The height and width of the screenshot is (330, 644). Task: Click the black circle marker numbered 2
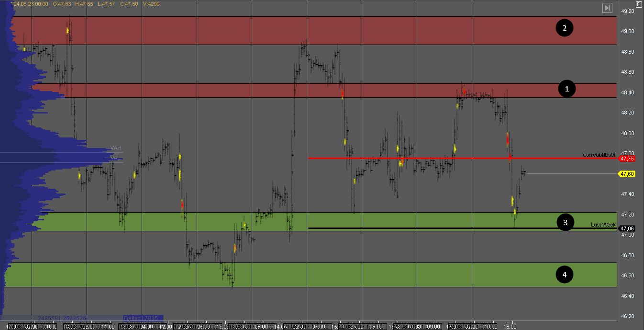coord(564,28)
